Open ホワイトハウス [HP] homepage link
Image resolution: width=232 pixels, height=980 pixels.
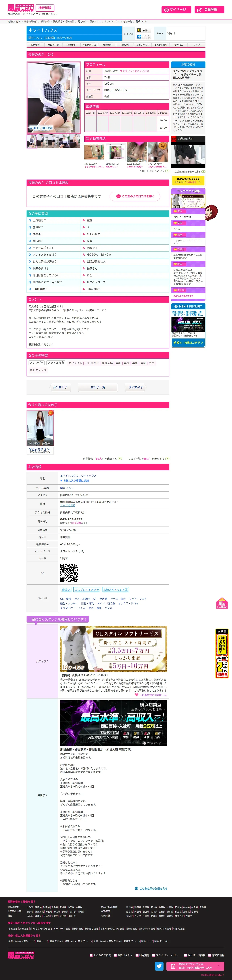(x=72, y=551)
